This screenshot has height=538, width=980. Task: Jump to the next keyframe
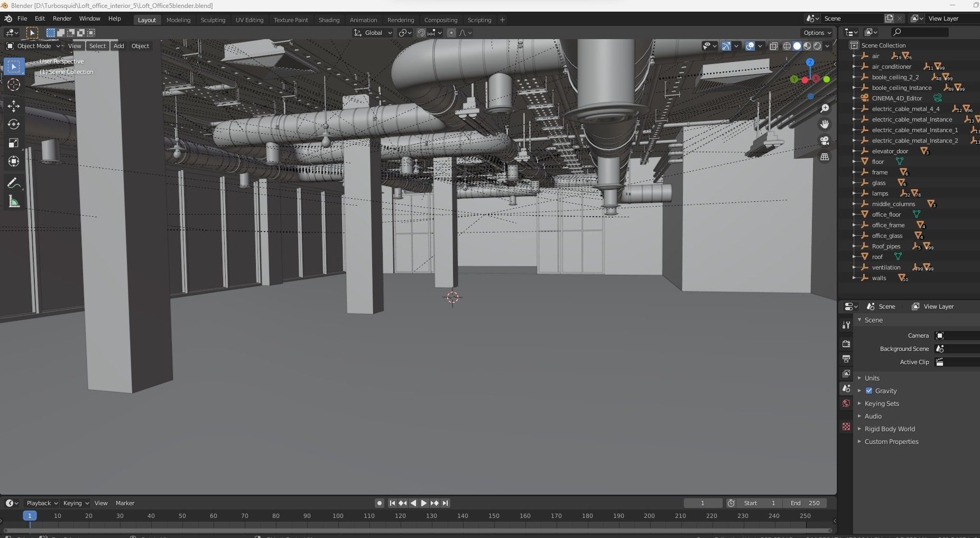click(x=434, y=503)
